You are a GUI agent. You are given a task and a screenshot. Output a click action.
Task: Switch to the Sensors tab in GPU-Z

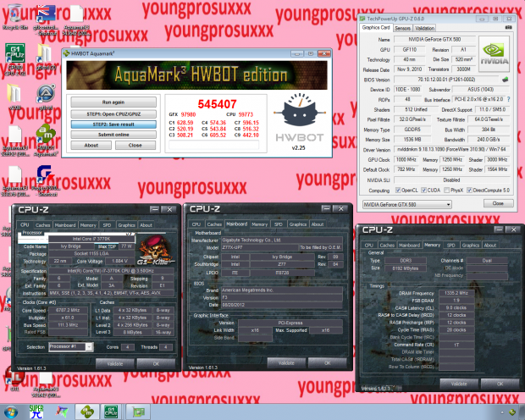pos(402,28)
